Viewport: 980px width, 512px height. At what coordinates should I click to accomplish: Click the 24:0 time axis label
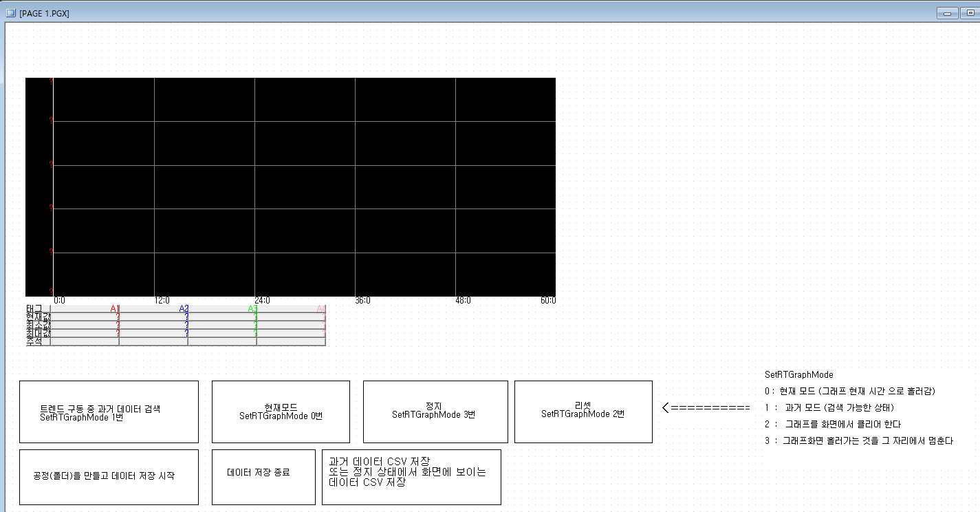point(262,301)
